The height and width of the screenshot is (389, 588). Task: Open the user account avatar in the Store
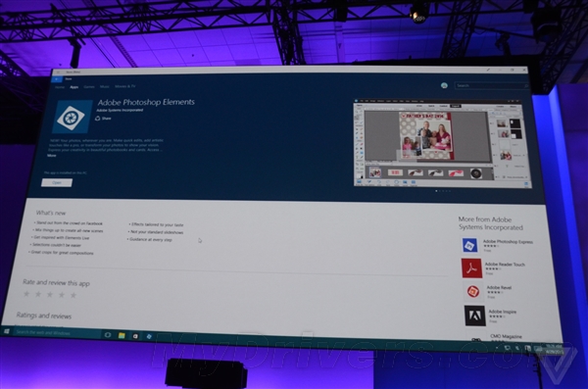coord(444,85)
